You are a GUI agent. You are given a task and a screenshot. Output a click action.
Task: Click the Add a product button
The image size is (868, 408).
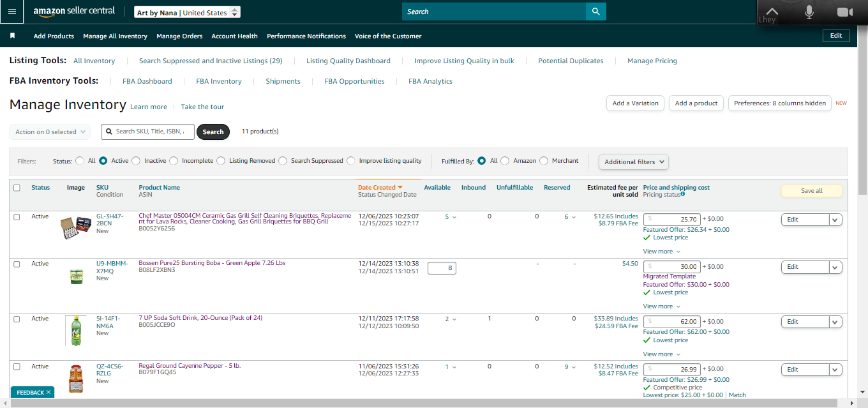click(x=696, y=103)
